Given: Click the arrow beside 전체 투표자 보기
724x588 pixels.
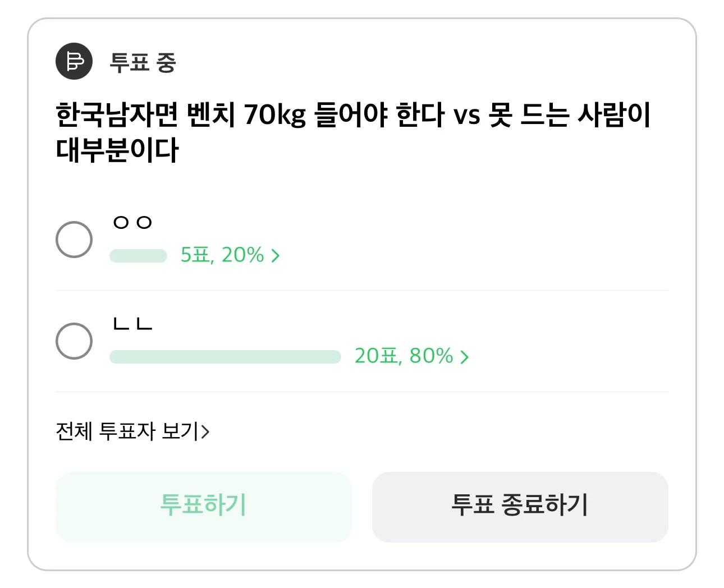Looking at the screenshot, I should pyautogui.click(x=207, y=432).
